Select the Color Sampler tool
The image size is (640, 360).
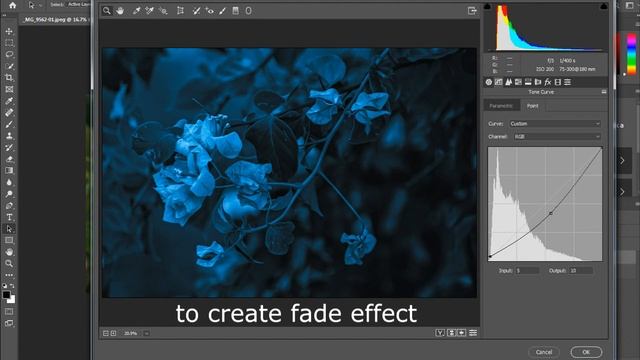click(149, 11)
